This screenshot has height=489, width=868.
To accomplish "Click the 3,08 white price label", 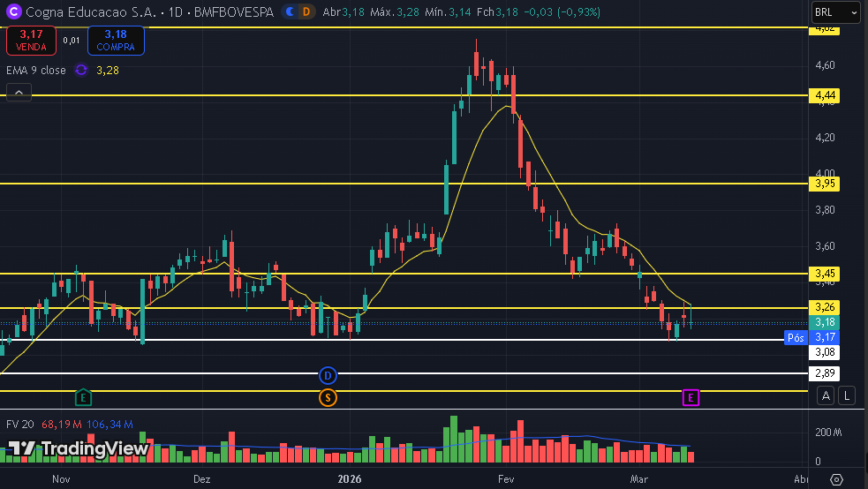I will coord(824,352).
